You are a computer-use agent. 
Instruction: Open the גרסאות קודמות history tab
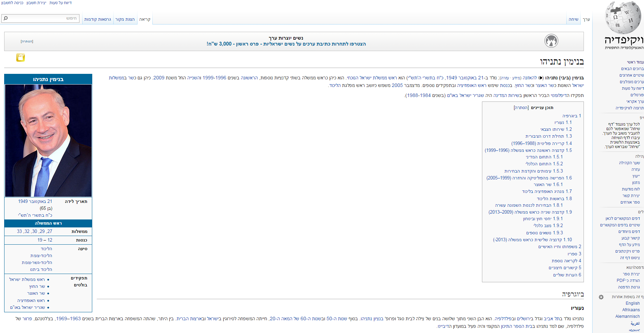pos(98,19)
